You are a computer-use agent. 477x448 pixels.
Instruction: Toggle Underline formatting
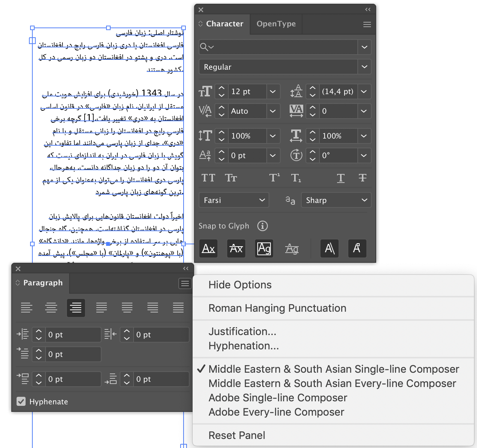pos(340,177)
